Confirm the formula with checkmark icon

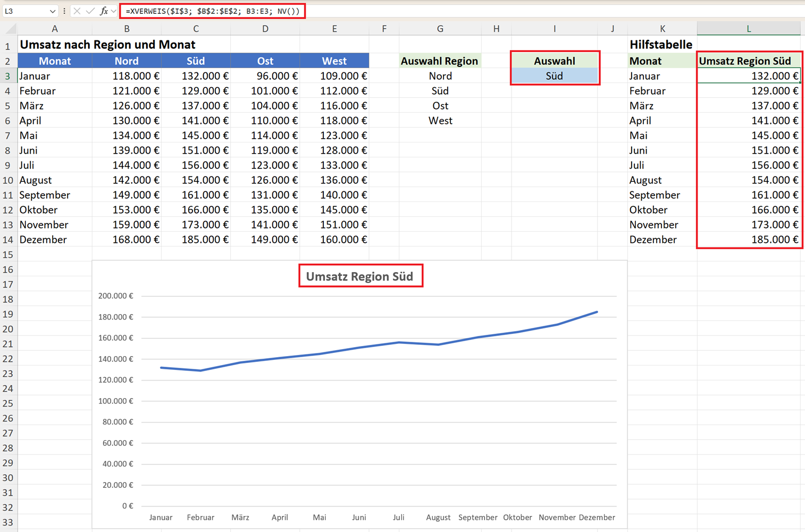[x=90, y=11]
